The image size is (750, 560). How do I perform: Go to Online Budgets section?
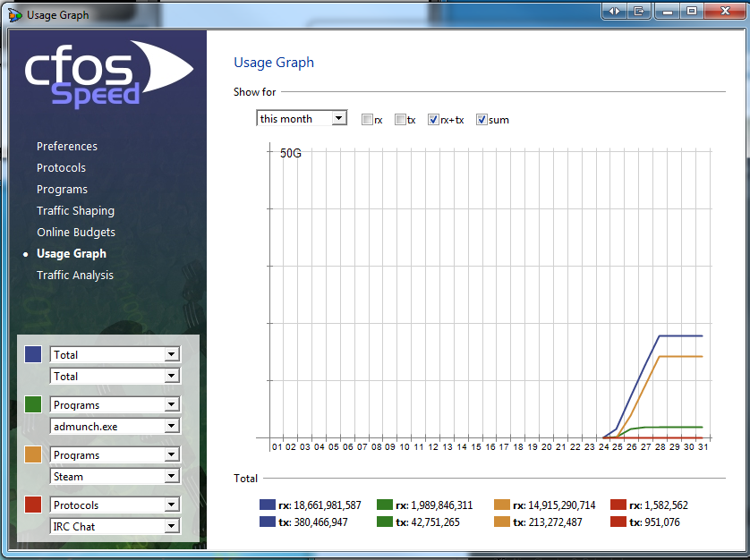[x=76, y=233]
